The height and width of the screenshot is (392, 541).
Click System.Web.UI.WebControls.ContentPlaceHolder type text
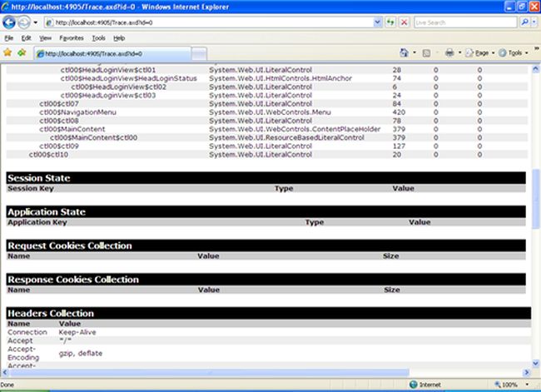click(x=295, y=129)
